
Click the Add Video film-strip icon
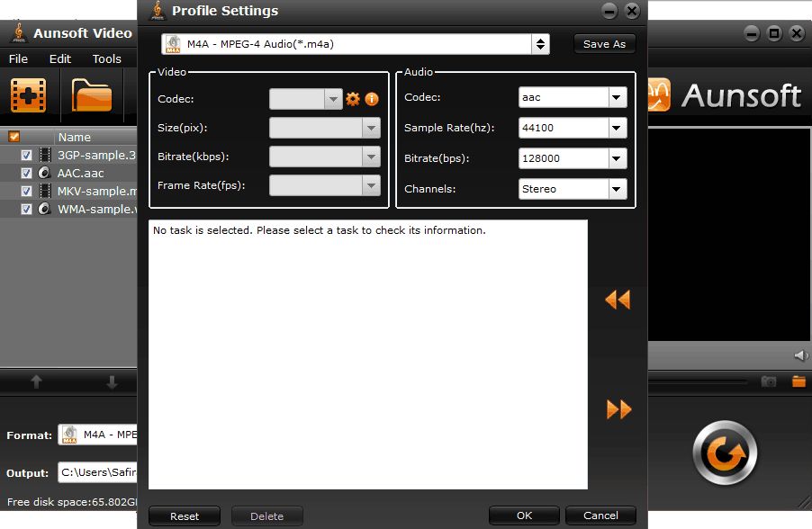tap(29, 95)
